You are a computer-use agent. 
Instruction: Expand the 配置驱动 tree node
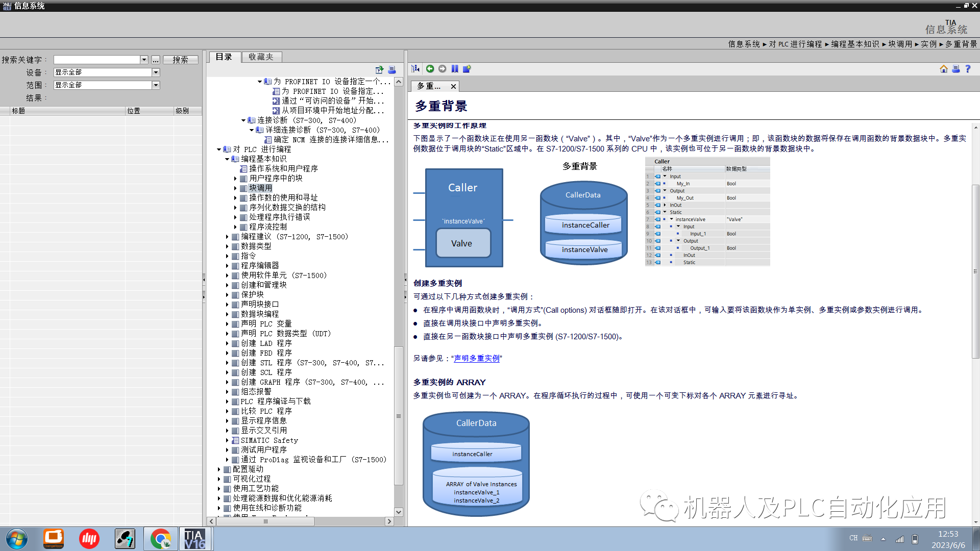click(219, 469)
